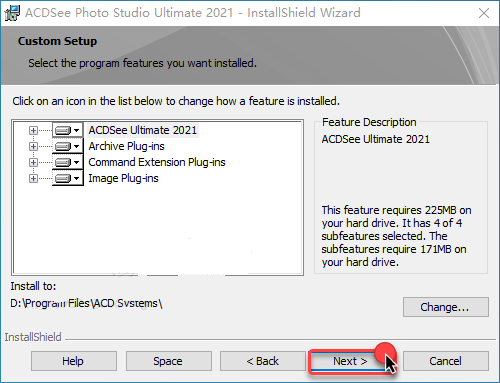Select the Command Extension Plug-ins feature label
The width and height of the screenshot is (500, 383).
[x=157, y=162]
